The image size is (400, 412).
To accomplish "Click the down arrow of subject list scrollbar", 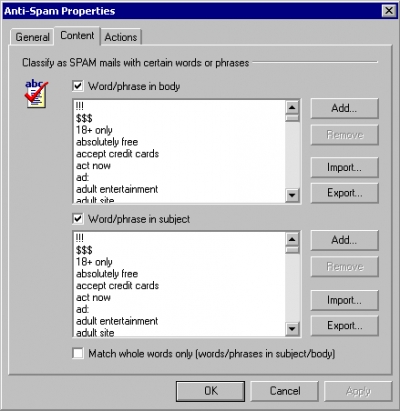I will [292, 329].
